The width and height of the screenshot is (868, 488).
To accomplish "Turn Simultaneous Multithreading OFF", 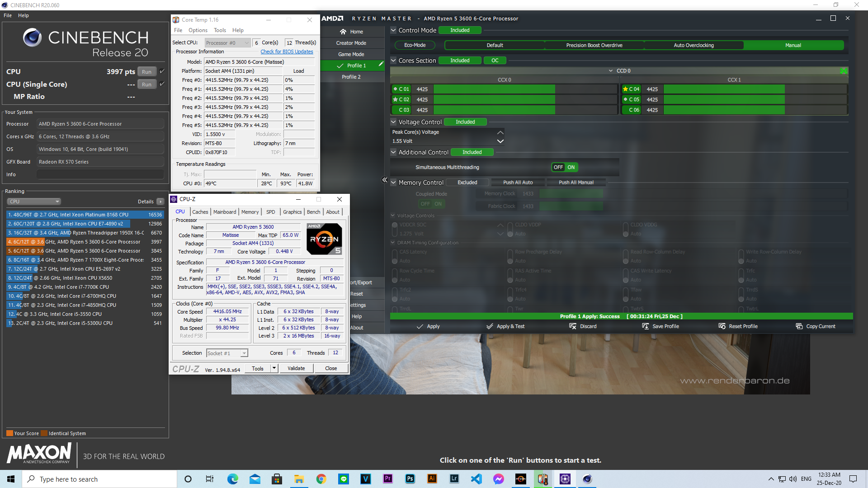I will (558, 167).
